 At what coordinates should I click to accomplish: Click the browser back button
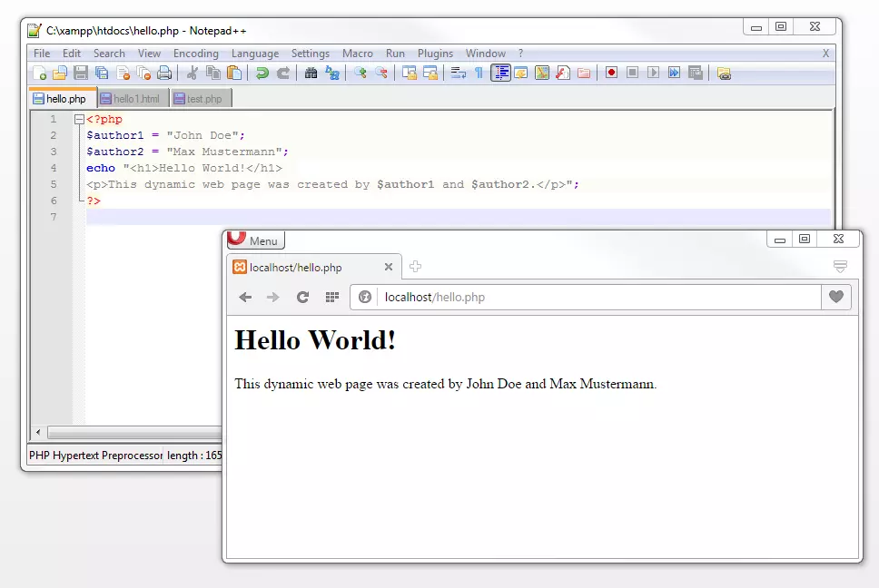tap(244, 297)
